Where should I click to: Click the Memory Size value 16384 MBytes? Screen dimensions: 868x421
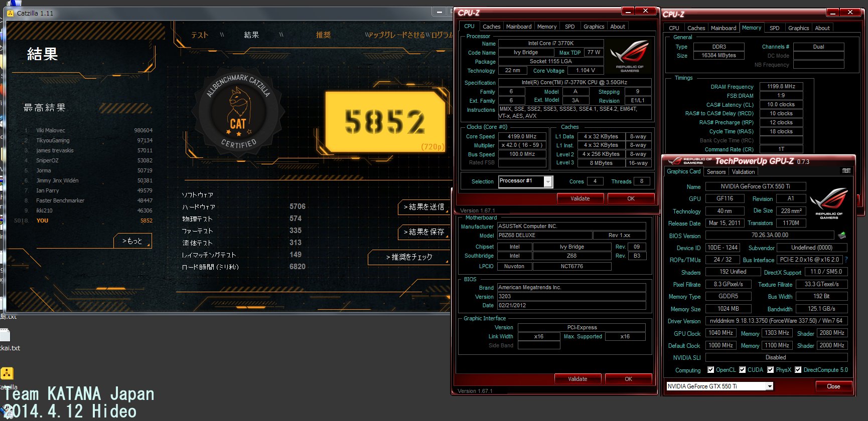[718, 56]
